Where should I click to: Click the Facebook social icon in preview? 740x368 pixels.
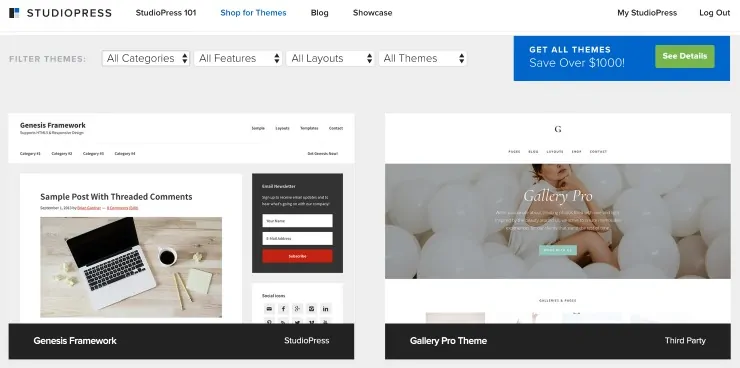click(283, 309)
